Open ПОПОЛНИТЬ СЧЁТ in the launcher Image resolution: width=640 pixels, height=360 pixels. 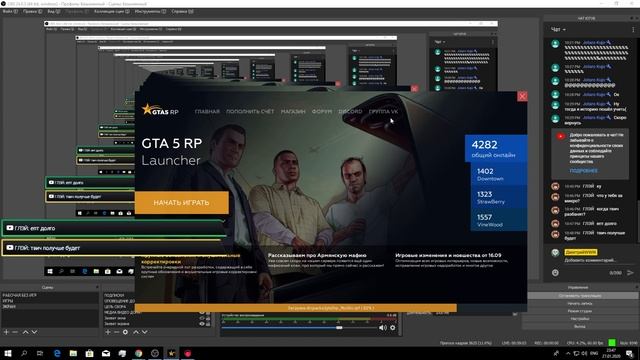tap(250, 111)
